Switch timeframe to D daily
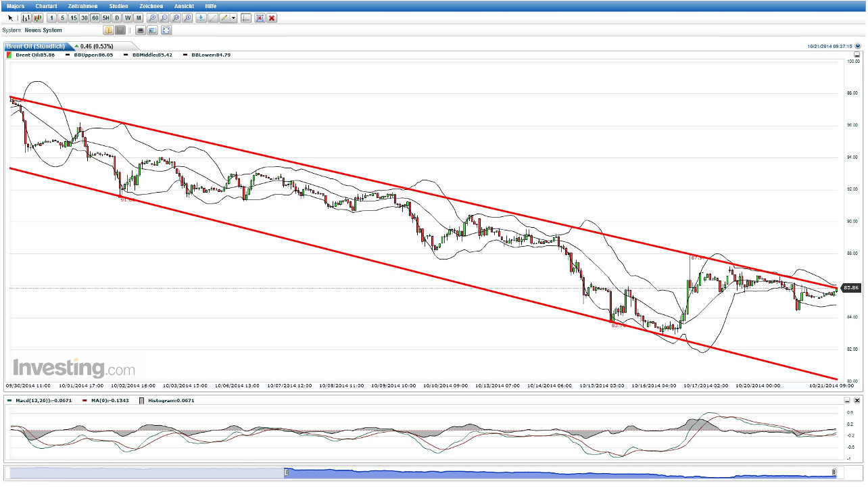The height and width of the screenshot is (488, 868). (116, 18)
